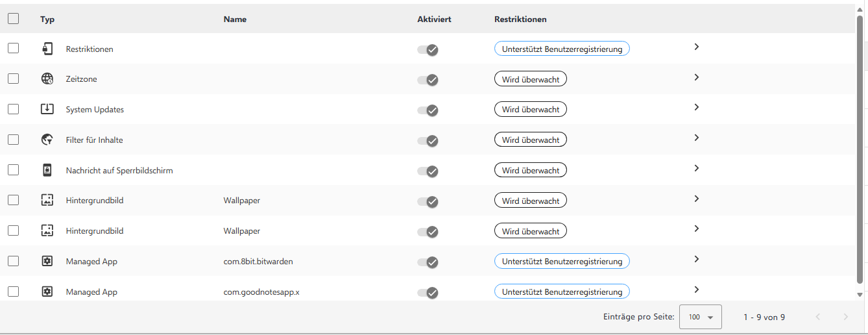Sort by the Typ column header
Image resolution: width=868 pixels, height=335 pixels.
point(47,19)
